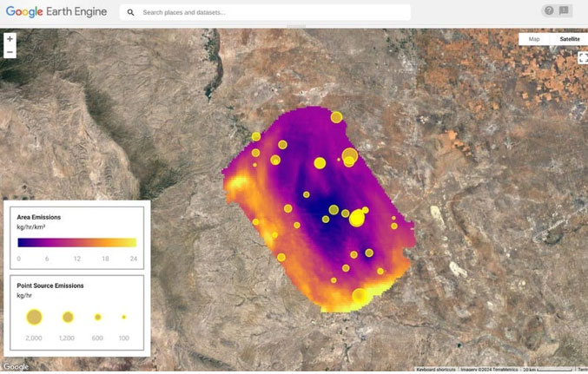This screenshot has width=588, height=374.
Task: Click the 20 km map scale control
Action: pos(547,370)
